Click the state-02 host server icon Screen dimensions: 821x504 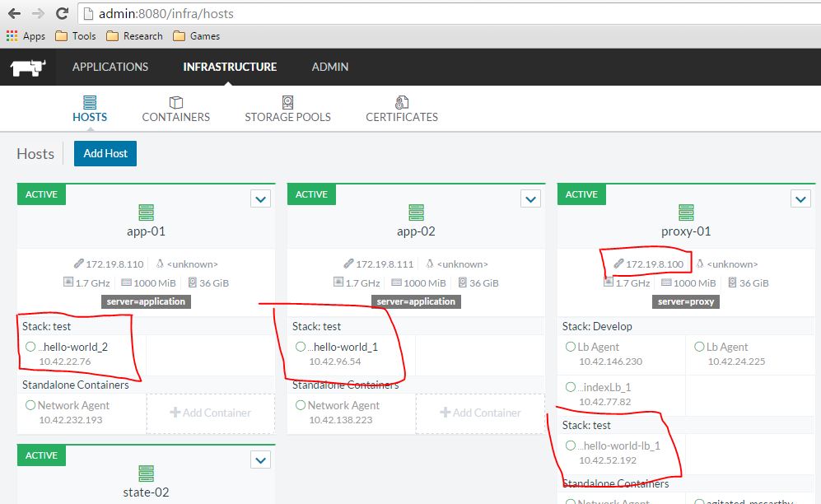click(x=146, y=474)
